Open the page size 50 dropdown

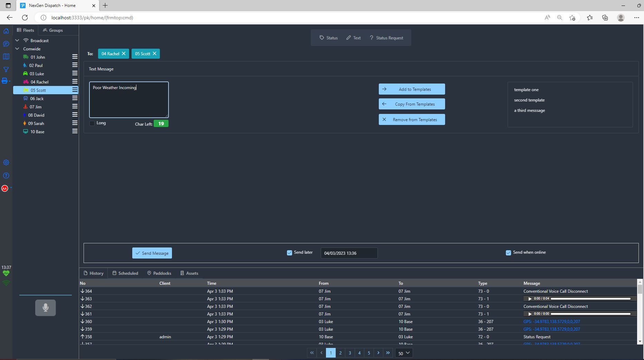point(404,353)
